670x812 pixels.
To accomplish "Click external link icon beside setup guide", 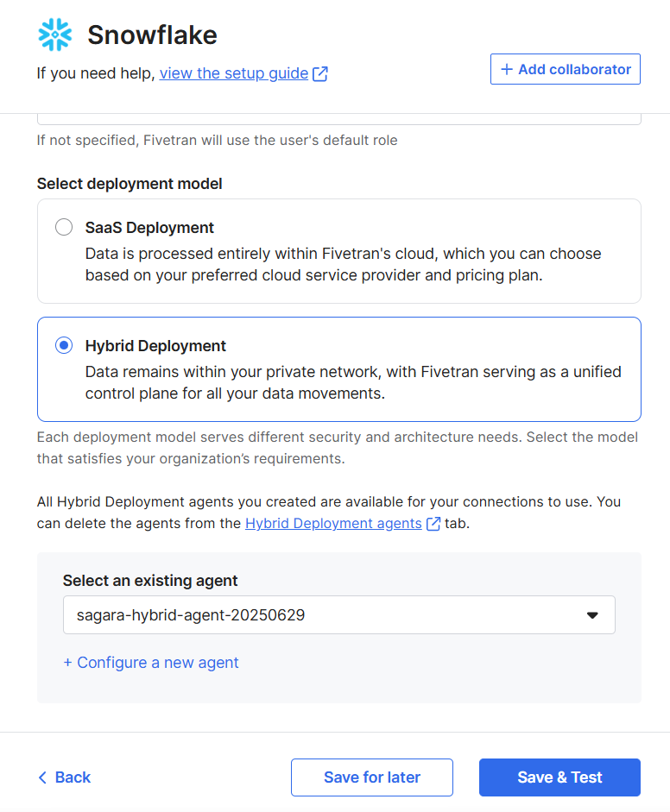I will [320, 73].
